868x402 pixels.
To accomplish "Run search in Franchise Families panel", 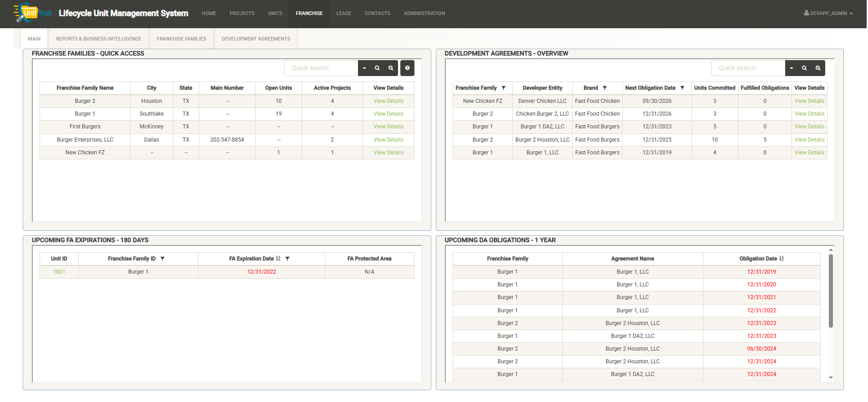I will [x=377, y=68].
